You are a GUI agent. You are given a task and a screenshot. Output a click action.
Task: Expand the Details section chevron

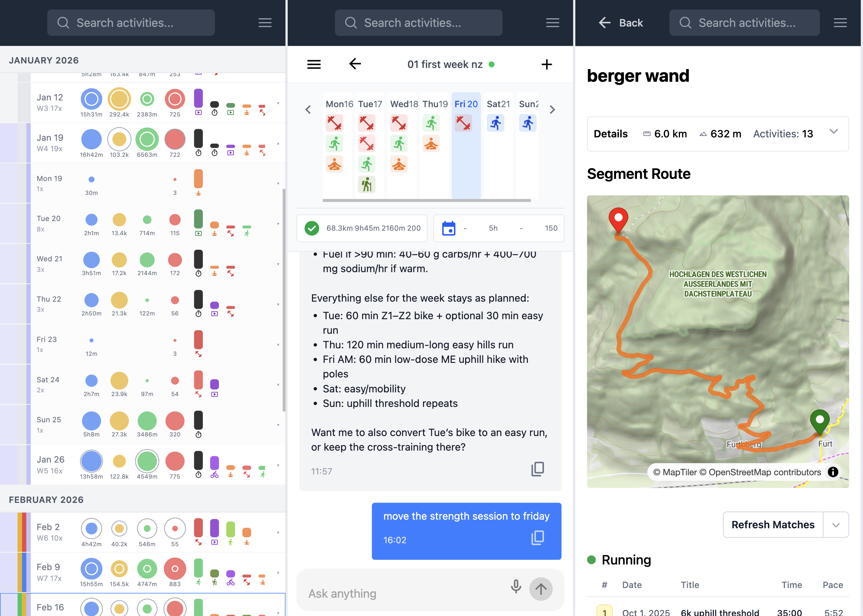pyautogui.click(x=833, y=132)
